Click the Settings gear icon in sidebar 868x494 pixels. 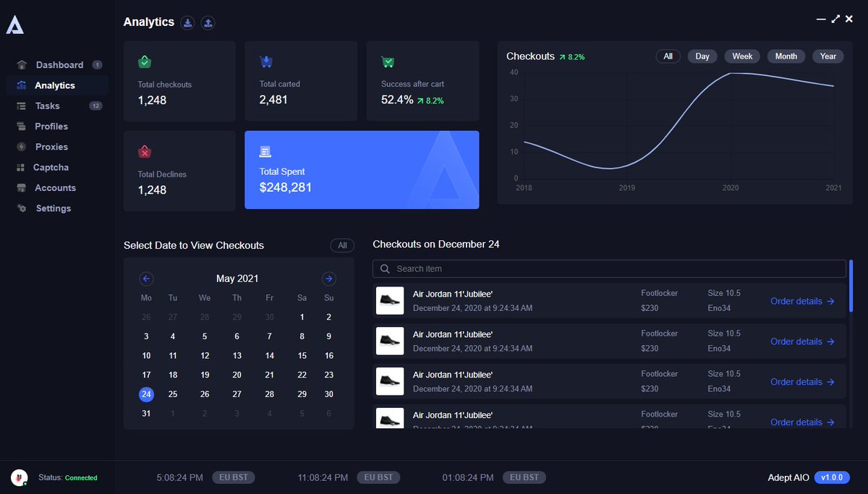coord(22,208)
